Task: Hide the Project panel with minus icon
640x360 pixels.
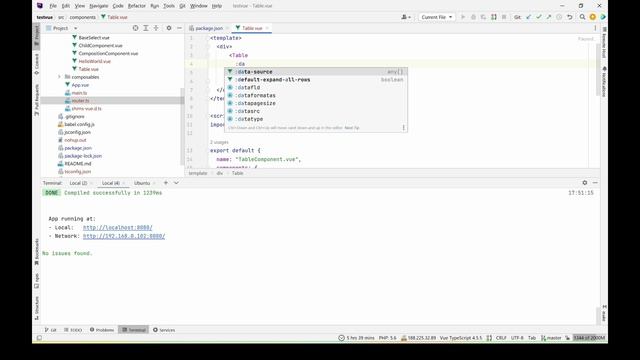Action: coord(179,28)
